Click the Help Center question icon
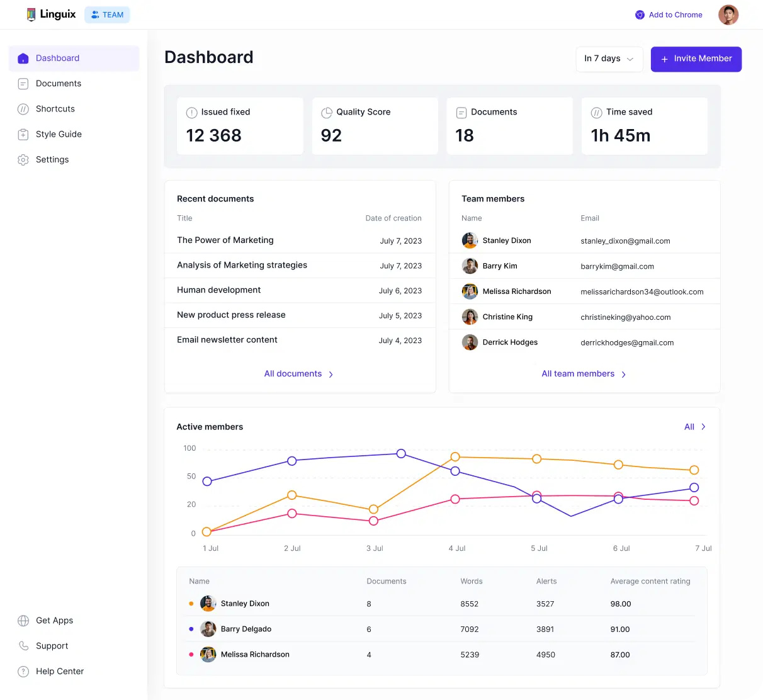This screenshot has height=700, width=763. tap(23, 672)
